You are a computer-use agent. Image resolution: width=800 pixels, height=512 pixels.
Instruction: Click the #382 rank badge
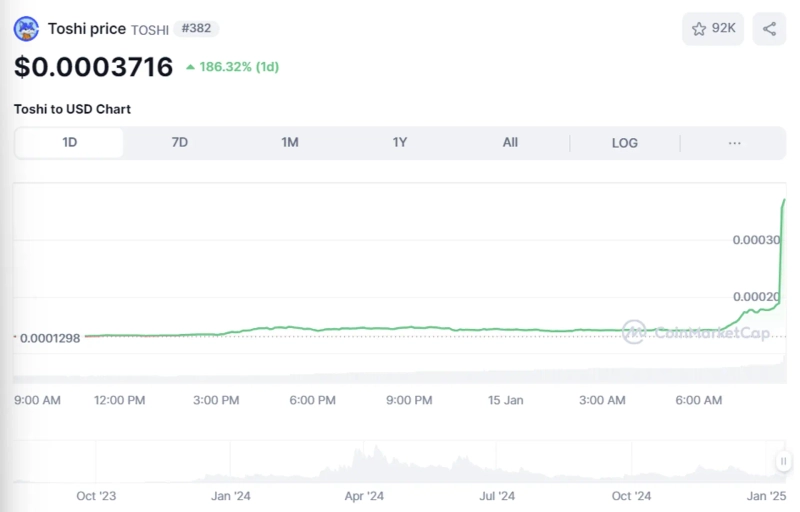[196, 29]
